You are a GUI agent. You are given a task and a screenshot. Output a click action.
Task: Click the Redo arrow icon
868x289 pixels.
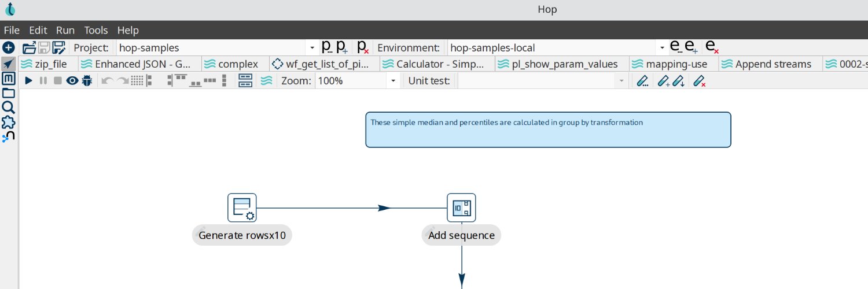(x=123, y=81)
